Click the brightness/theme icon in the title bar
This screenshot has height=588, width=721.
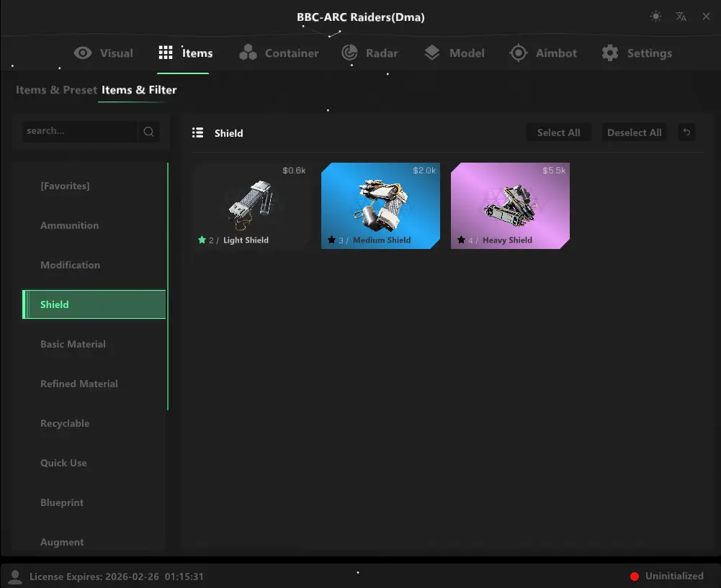click(655, 16)
